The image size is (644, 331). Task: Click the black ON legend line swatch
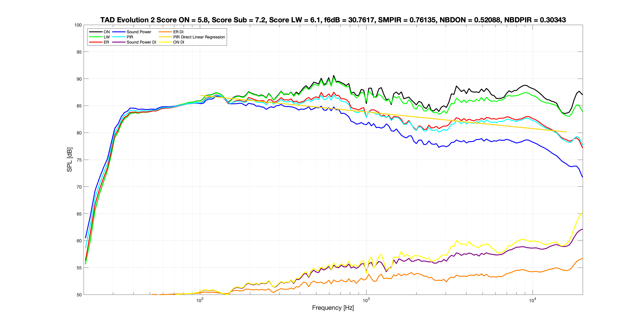95,32
